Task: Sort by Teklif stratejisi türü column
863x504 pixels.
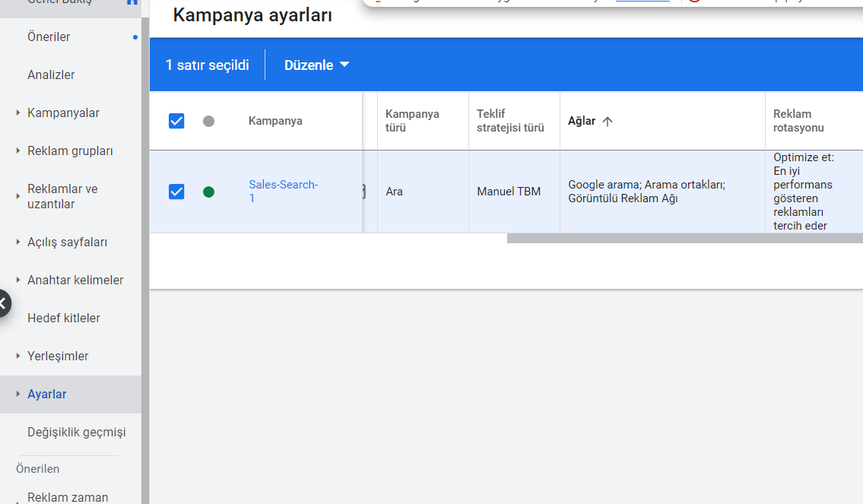Action: point(510,121)
